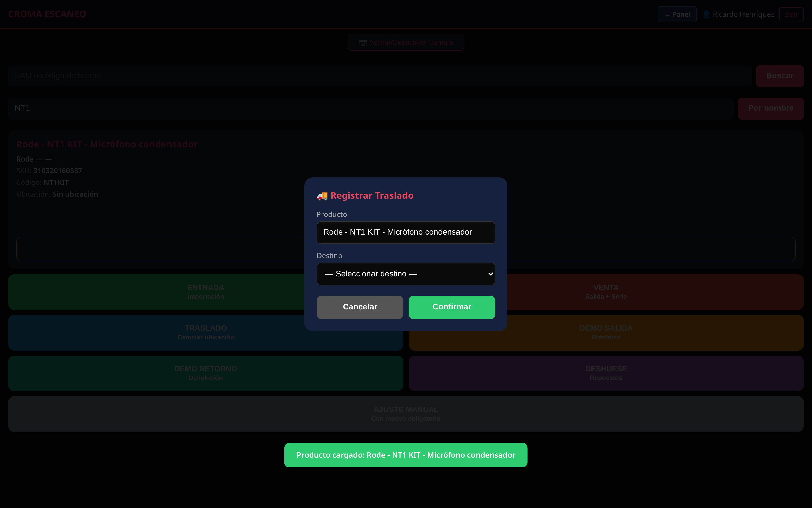Viewport: 812px width, 508px height.
Task: Select the DEMO RETORNO Devolución action
Action: click(206, 373)
